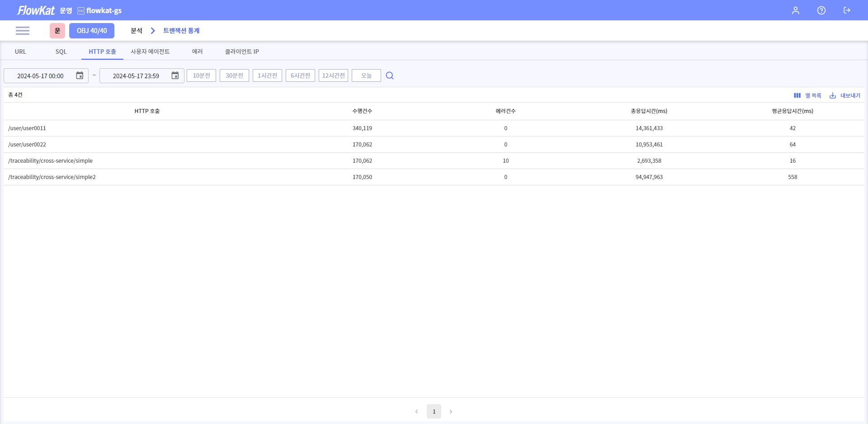Image resolution: width=868 pixels, height=424 pixels.
Task: Open the end date calendar picker
Action: click(x=175, y=75)
